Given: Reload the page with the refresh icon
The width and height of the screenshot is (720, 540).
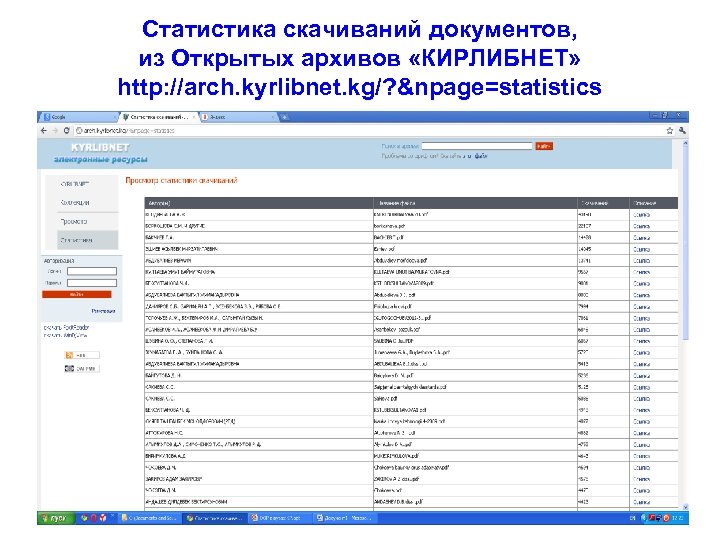Looking at the screenshot, I should (67, 131).
